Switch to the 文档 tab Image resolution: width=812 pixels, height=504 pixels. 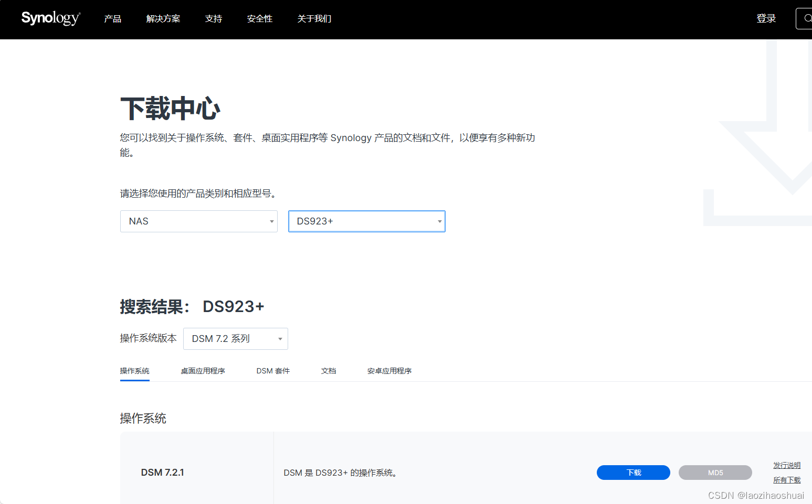[329, 371]
